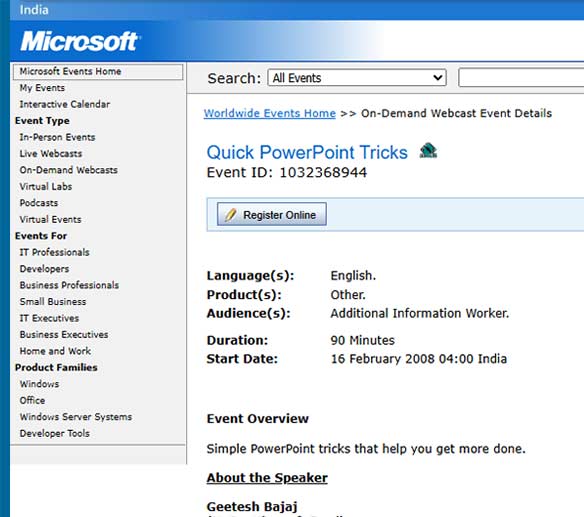Open the Virtual Labs link

(46, 186)
